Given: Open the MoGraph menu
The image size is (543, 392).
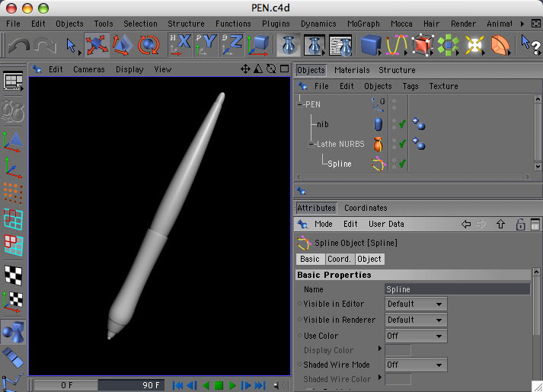Looking at the screenshot, I should click(363, 24).
